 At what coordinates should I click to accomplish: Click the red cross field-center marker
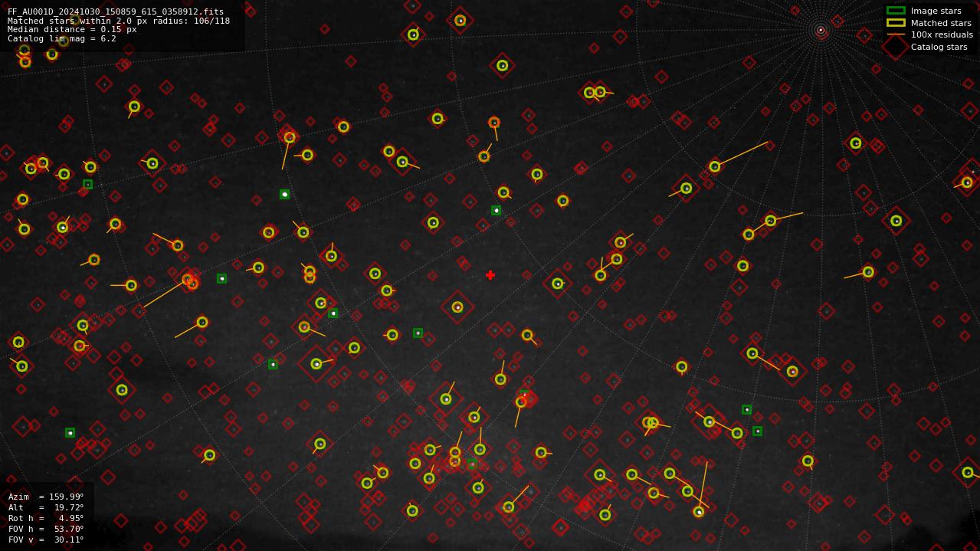click(x=490, y=275)
